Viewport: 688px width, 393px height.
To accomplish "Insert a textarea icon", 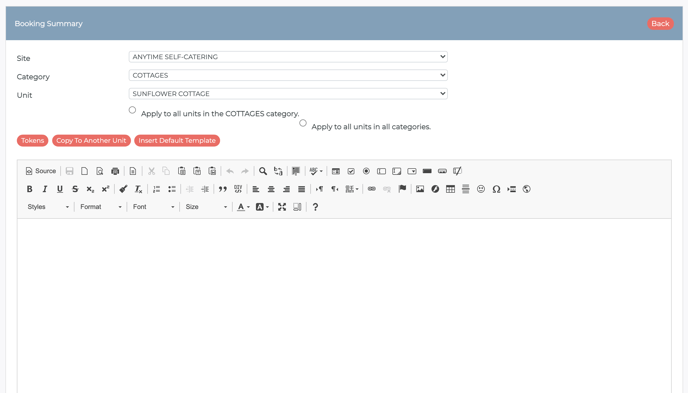I will point(397,171).
